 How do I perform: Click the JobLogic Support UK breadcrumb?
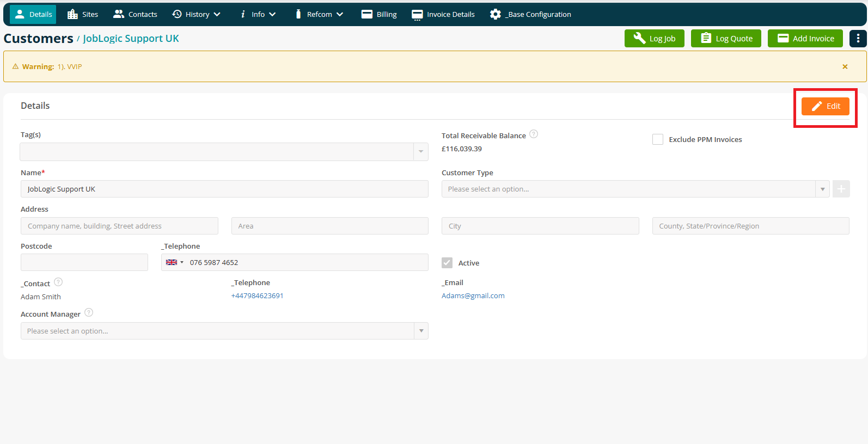131,39
